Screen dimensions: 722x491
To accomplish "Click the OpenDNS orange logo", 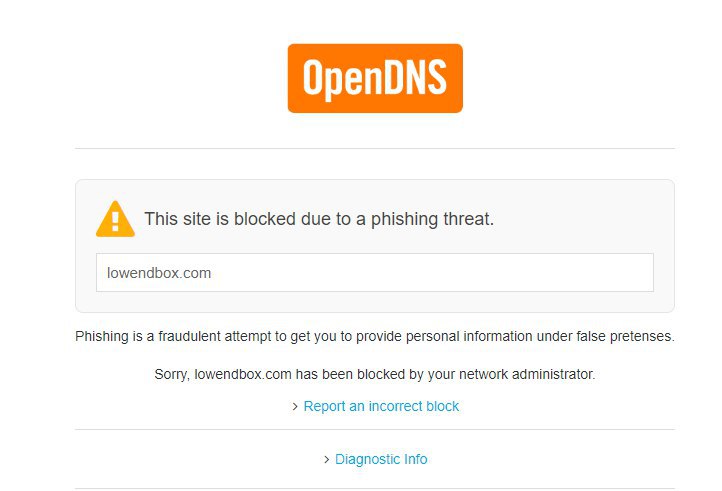I will [375, 78].
